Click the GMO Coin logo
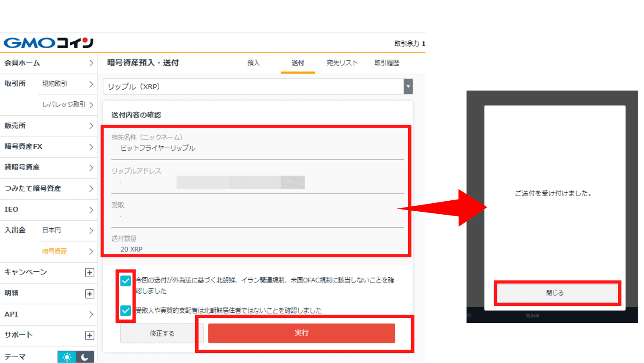 click(x=49, y=43)
